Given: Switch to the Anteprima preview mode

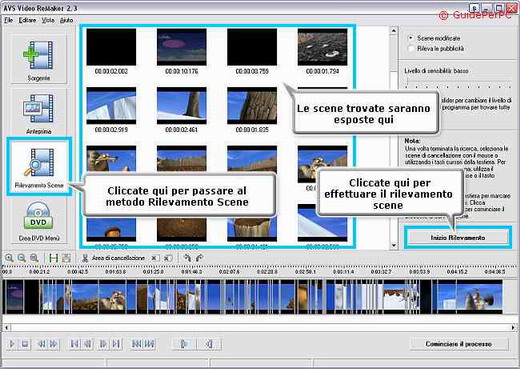Looking at the screenshot, I should click(x=39, y=112).
